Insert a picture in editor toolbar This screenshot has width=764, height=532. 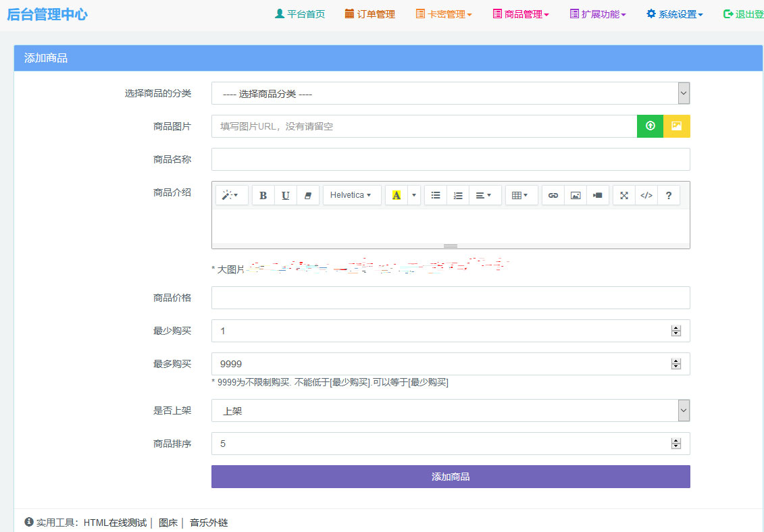point(576,195)
